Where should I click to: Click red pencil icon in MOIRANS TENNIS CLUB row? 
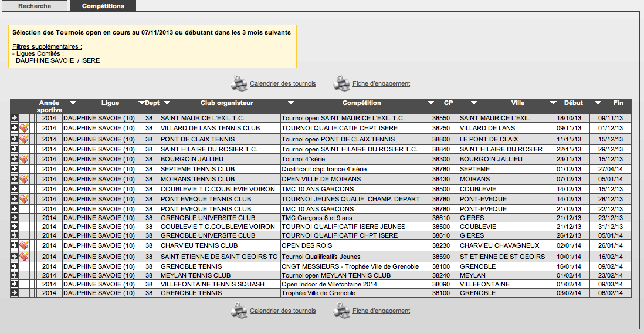pos(24,178)
